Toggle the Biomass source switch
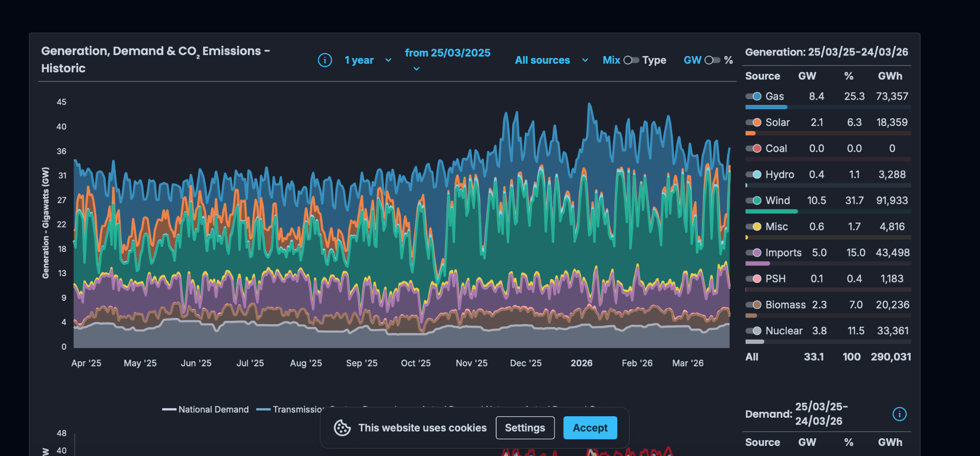 point(753,305)
